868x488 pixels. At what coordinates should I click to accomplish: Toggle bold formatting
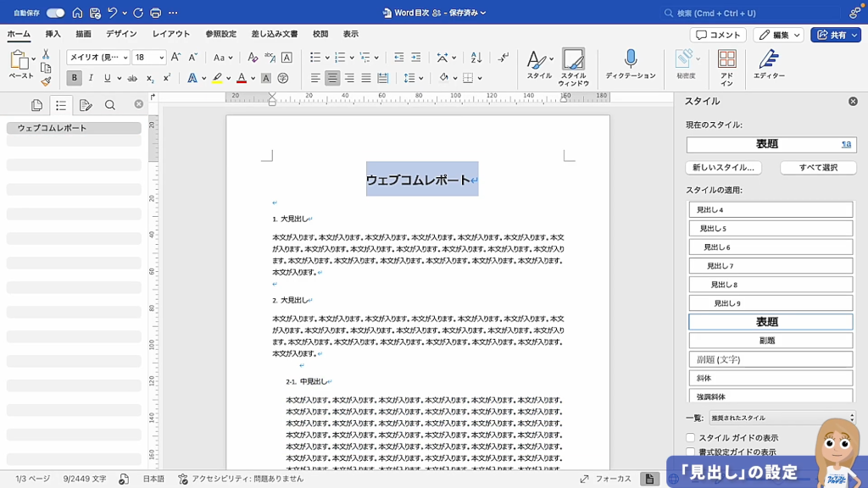point(75,78)
